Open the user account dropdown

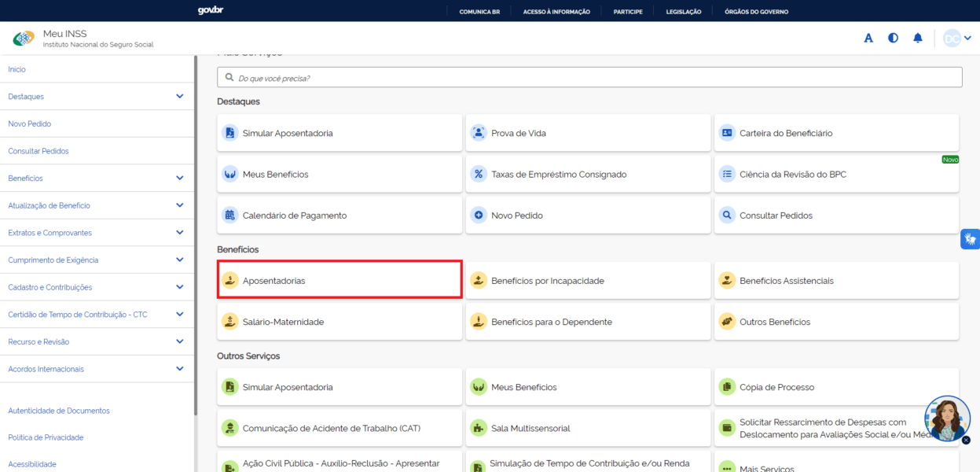(x=955, y=37)
